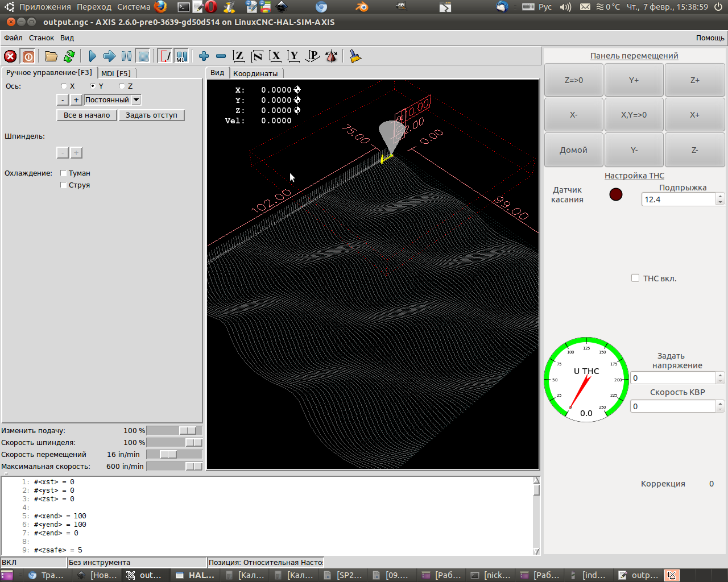Screen dimensions: 728x582
Task: Open the Станок menu
Action: pyautogui.click(x=42, y=38)
